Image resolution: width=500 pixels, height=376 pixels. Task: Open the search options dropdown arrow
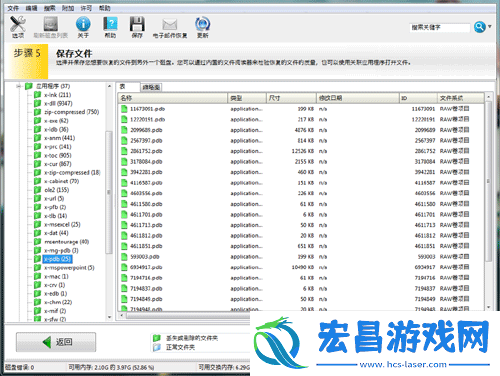(x=489, y=26)
